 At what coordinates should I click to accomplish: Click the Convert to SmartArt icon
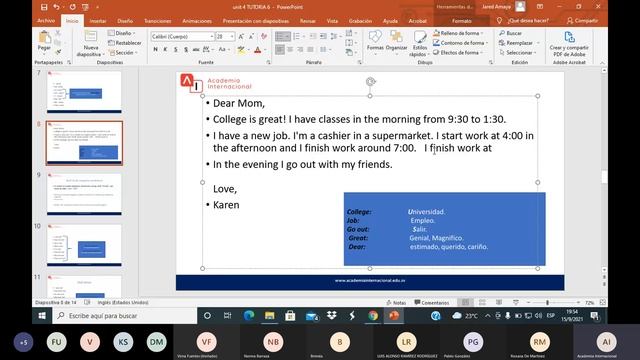(x=350, y=52)
